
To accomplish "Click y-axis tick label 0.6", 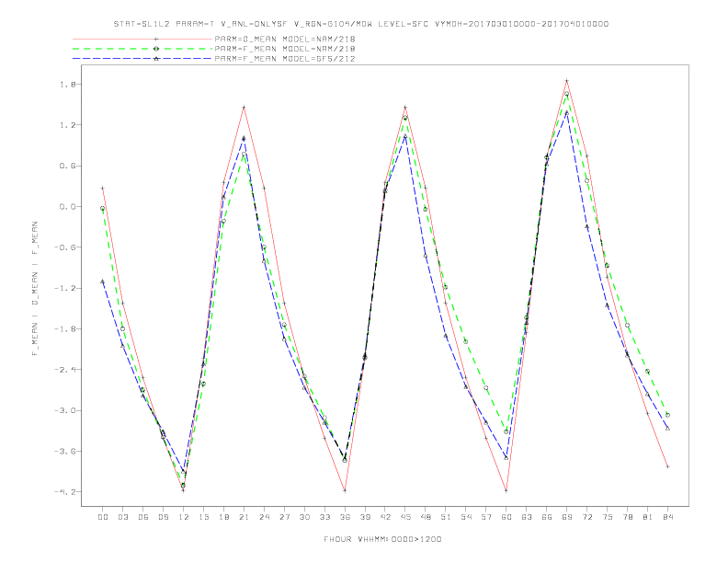I will click(x=66, y=166).
